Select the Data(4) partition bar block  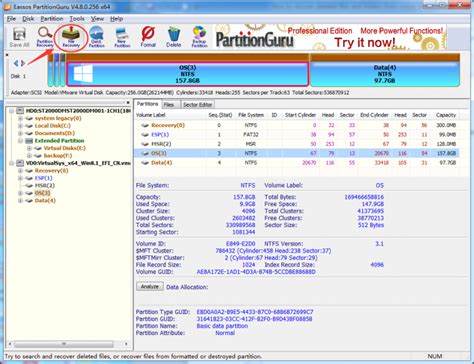tap(385, 74)
